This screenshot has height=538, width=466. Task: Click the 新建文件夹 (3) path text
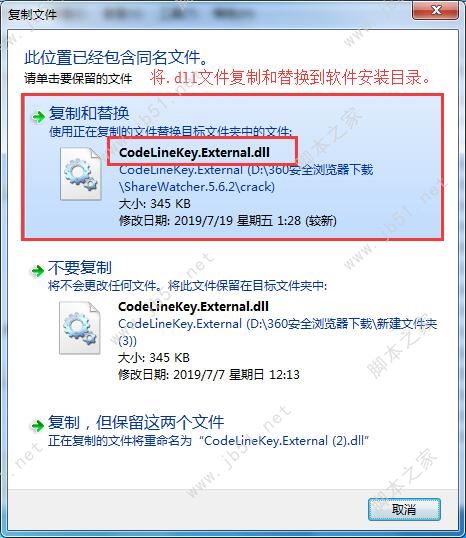pyautogui.click(x=277, y=332)
